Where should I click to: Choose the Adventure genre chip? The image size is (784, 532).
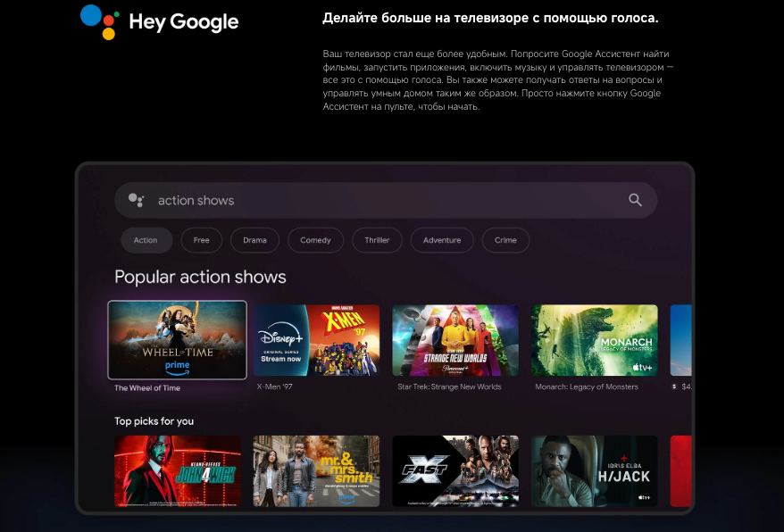point(442,240)
